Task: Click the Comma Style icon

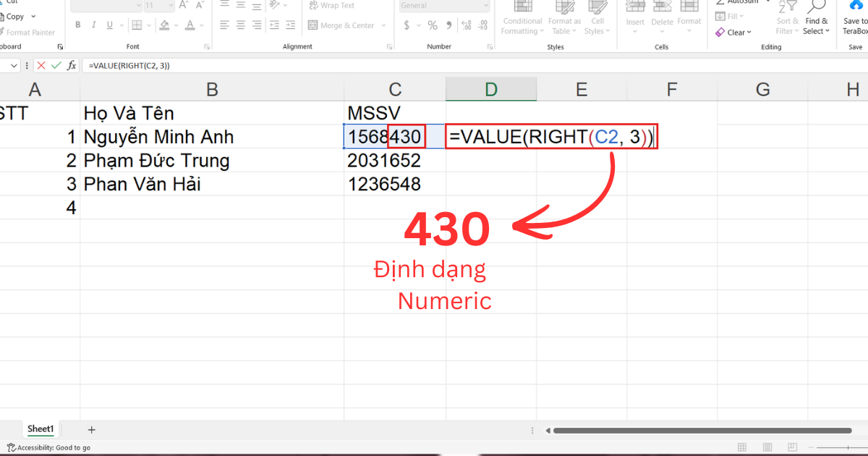Action: (449, 25)
